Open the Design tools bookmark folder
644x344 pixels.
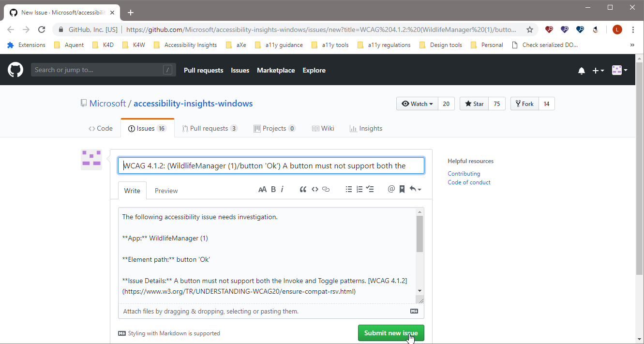(x=440, y=45)
